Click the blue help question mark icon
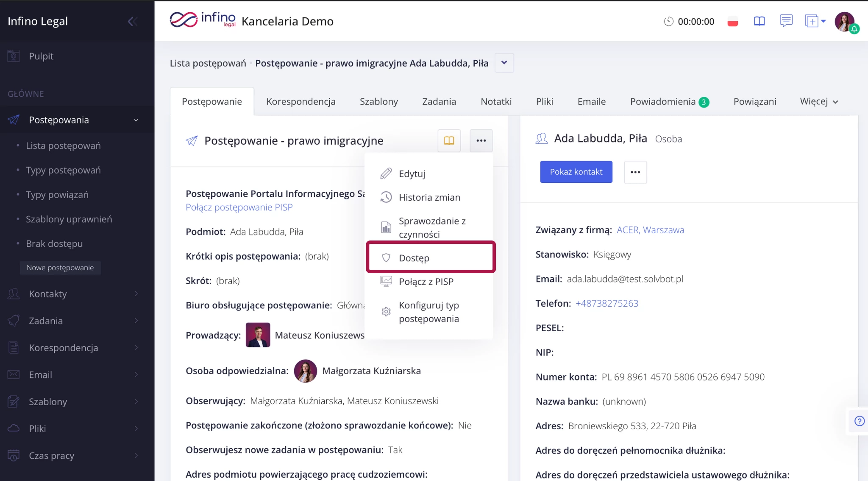Image resolution: width=868 pixels, height=481 pixels. tap(859, 421)
